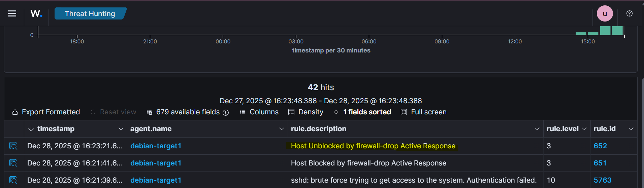Open rule ID 5763 link
This screenshot has height=188, width=644.
(602, 180)
